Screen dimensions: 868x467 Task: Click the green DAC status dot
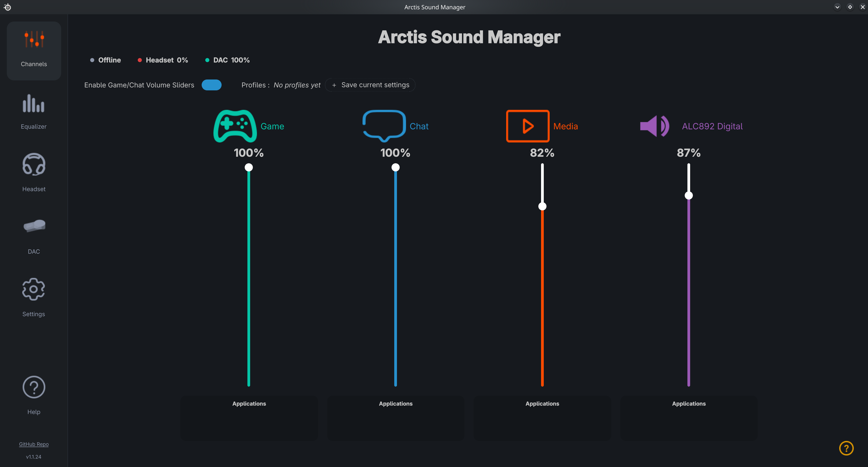point(207,60)
